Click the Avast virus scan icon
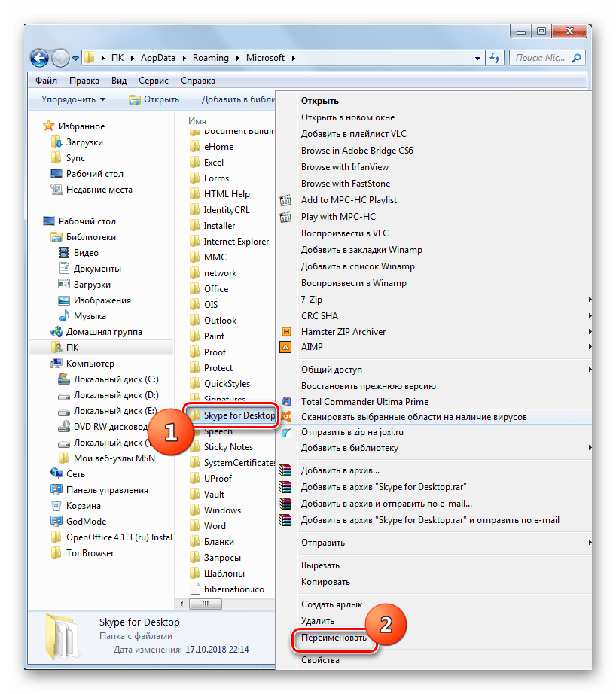Viewport: 616px width, 694px height. pyautogui.click(x=286, y=416)
